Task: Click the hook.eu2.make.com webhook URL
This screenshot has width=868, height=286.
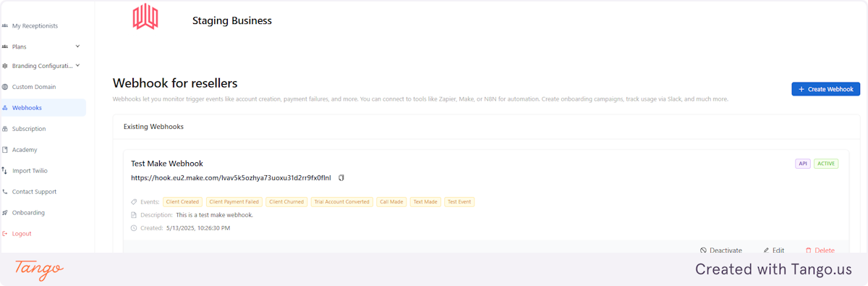Action: [231, 178]
